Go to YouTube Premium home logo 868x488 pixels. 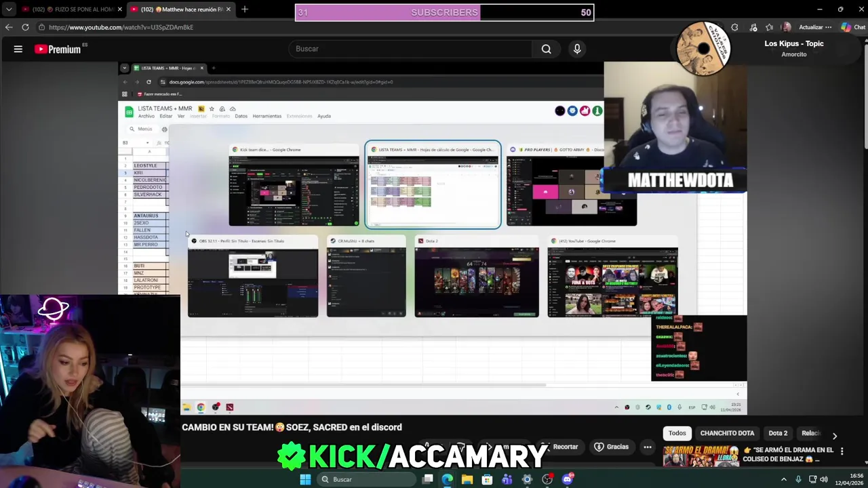pyautogui.click(x=58, y=49)
